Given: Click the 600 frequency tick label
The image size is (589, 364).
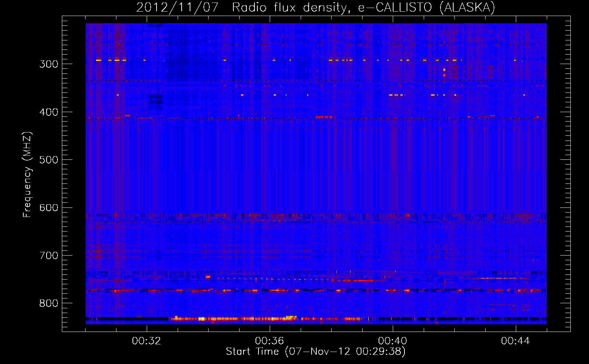Looking at the screenshot, I should tap(49, 208).
